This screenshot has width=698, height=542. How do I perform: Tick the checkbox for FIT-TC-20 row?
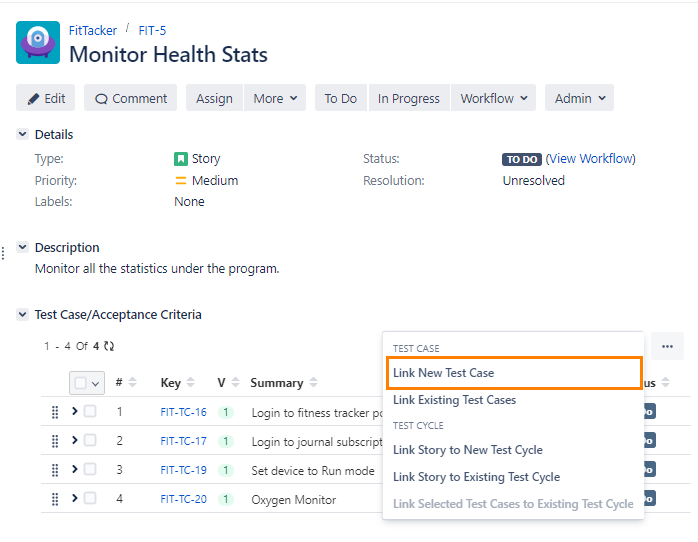(x=90, y=498)
